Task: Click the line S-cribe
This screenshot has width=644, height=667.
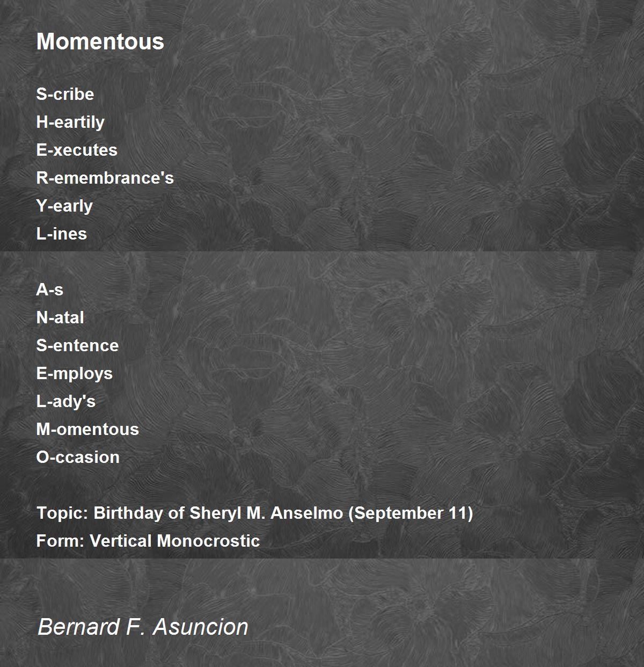Action: 65,94
